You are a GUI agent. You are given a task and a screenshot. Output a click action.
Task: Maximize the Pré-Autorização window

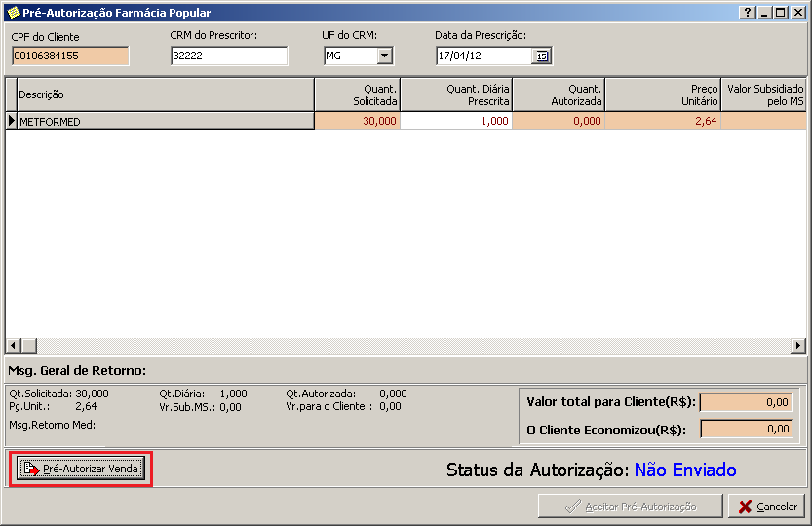point(781,13)
